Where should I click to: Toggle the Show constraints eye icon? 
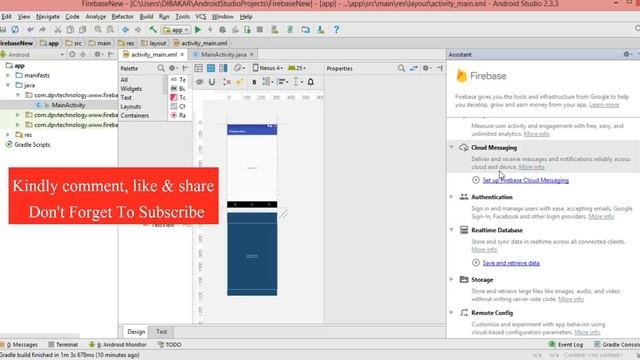click(199, 82)
